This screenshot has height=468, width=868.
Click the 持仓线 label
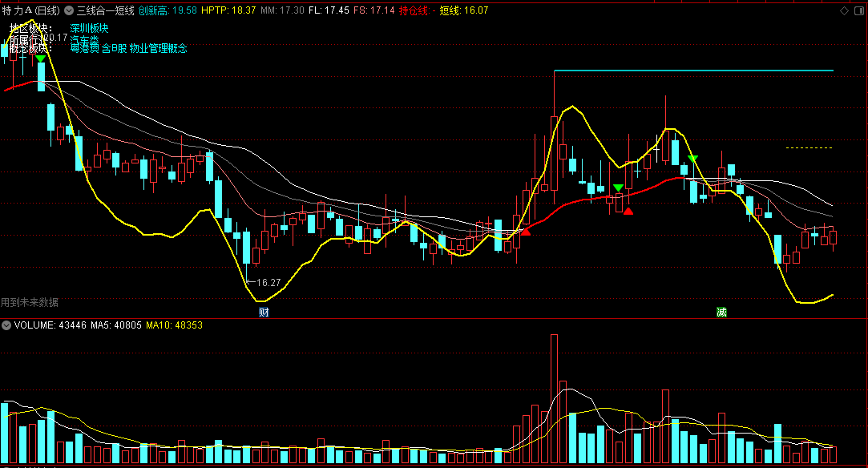click(414, 10)
